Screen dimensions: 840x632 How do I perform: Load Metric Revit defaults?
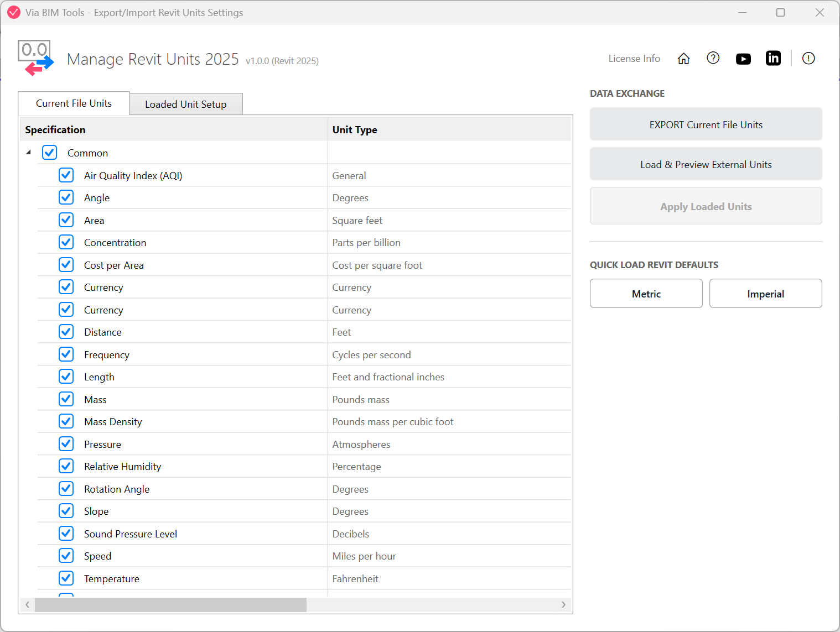(x=646, y=294)
